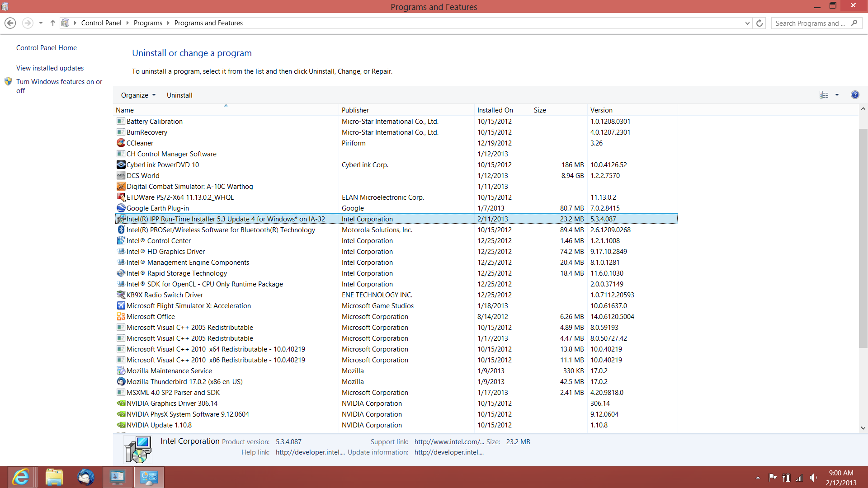This screenshot has height=488, width=868.
Task: Click the A-10C Warthog simulator icon
Action: click(x=121, y=186)
